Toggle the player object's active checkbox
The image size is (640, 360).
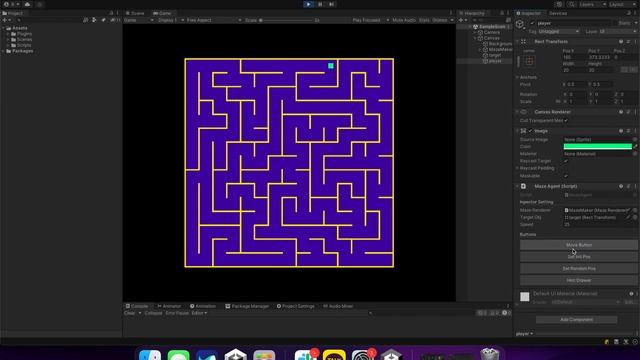532,23
